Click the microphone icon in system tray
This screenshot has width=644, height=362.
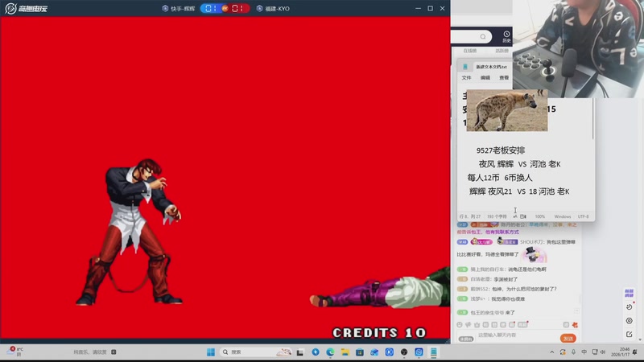coord(573,352)
